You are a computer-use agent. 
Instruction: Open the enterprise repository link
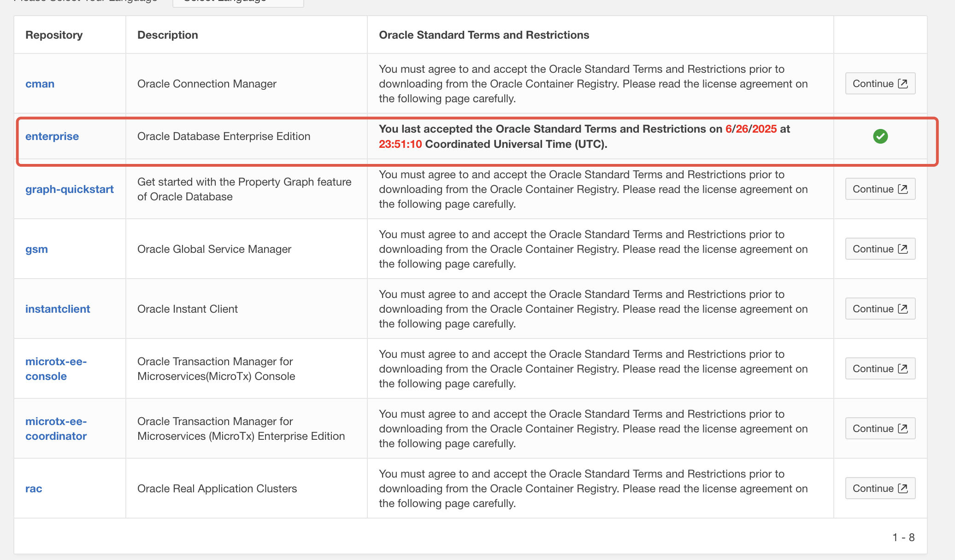[x=52, y=136]
